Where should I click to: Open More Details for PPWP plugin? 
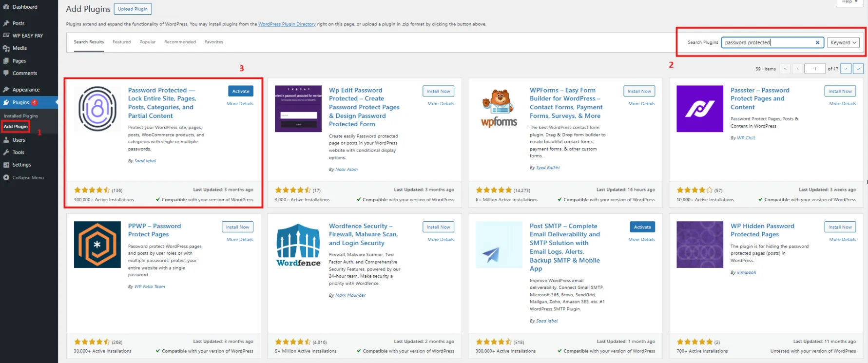point(240,240)
